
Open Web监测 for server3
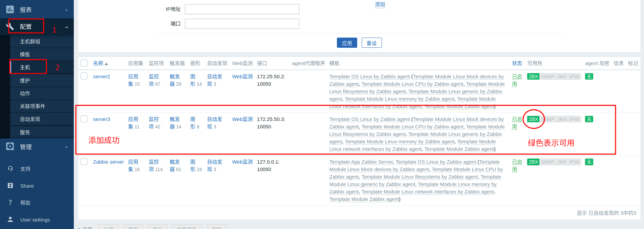[x=242, y=119]
